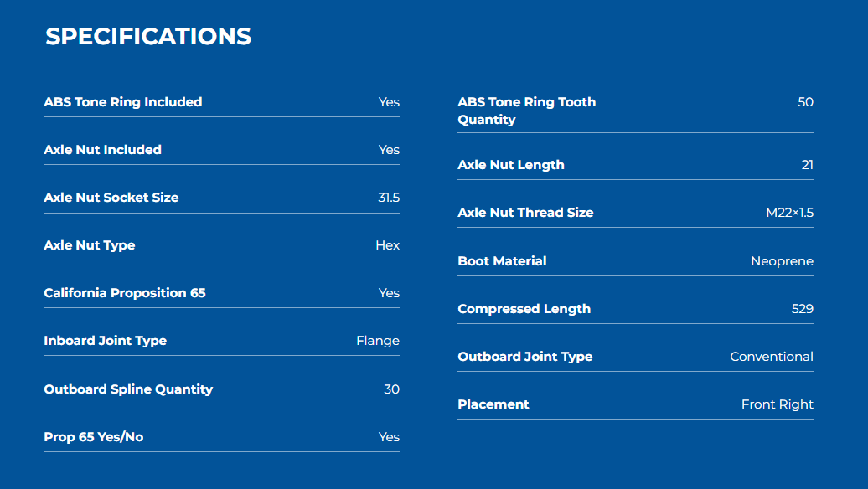Click the Outboard Spline Quantity label

click(x=128, y=389)
